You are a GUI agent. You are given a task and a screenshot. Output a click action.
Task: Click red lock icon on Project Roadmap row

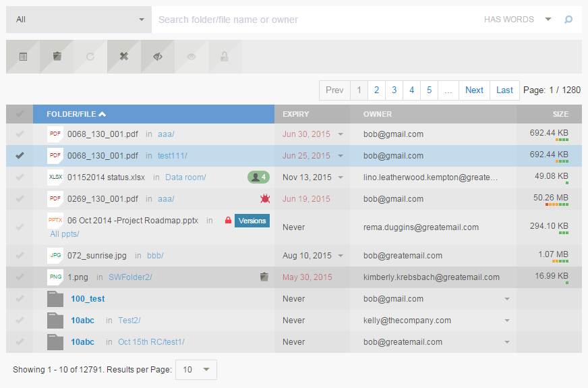point(228,221)
